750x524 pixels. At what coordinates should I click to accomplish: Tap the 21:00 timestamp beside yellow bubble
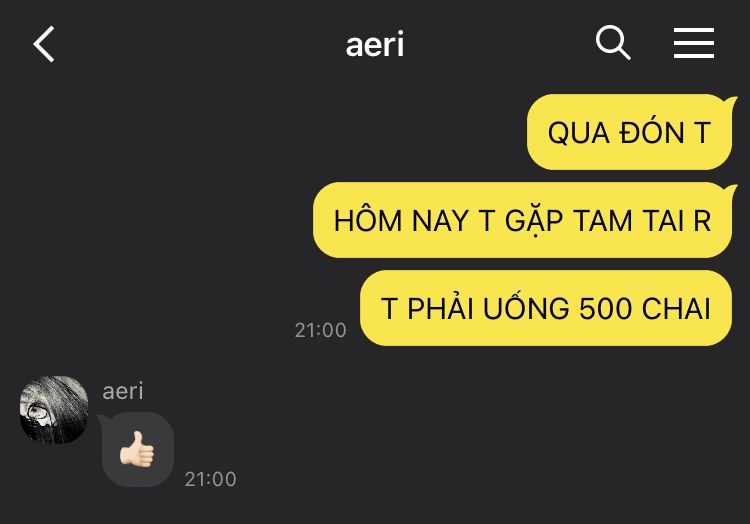click(x=320, y=330)
